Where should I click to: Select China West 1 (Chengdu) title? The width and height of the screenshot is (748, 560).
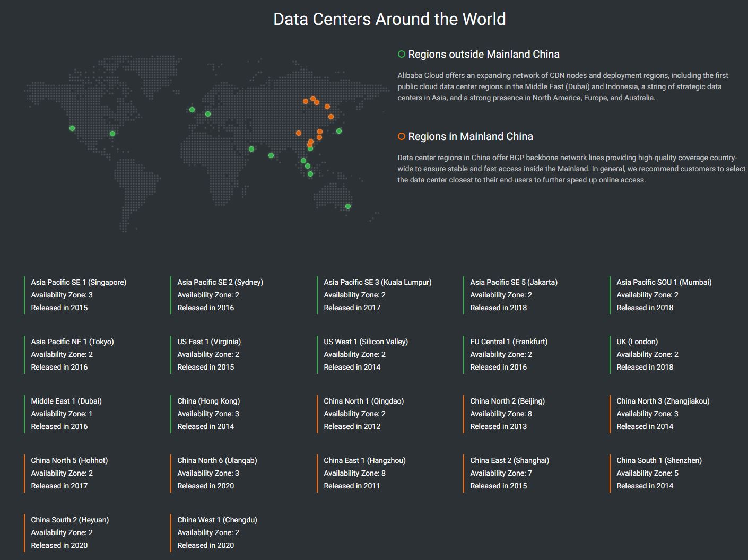[218, 520]
